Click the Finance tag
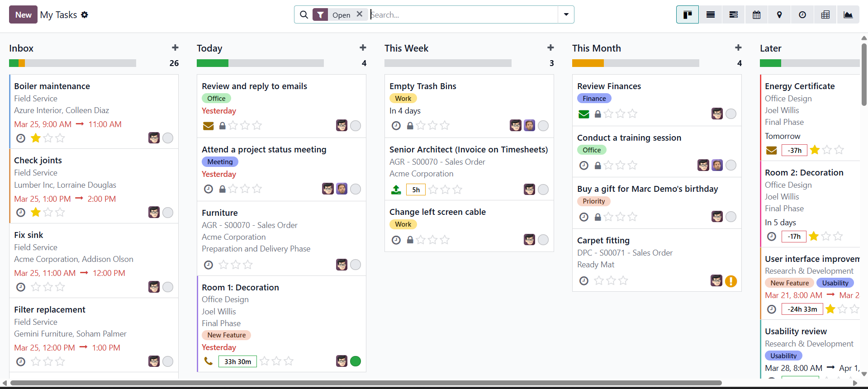This screenshot has width=868, height=389. (x=594, y=99)
